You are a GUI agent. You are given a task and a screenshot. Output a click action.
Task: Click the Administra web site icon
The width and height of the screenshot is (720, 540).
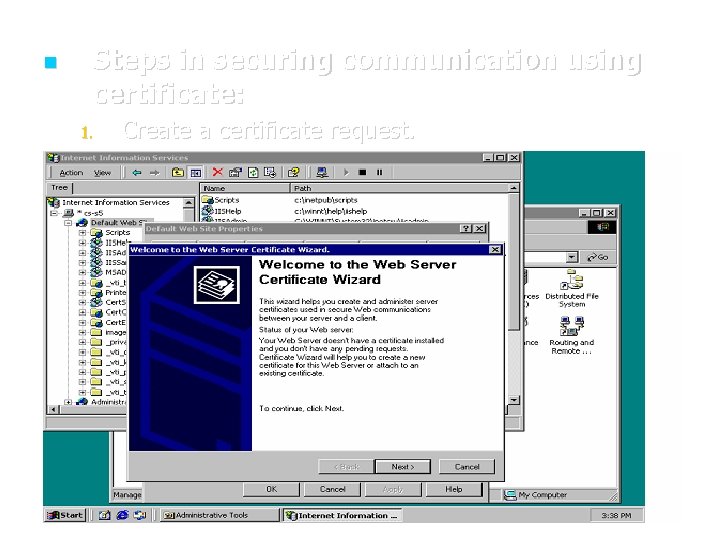82,402
